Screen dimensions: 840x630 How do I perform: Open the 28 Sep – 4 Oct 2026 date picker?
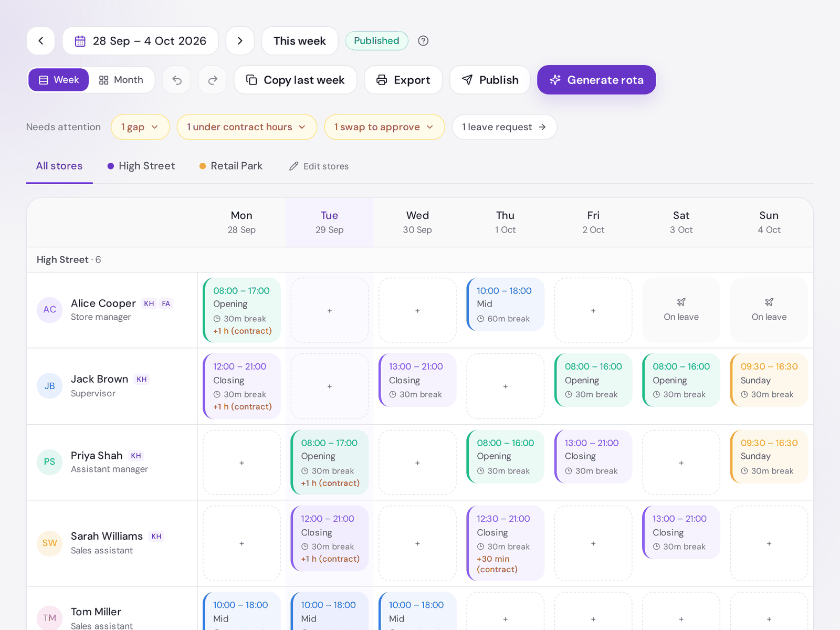140,41
